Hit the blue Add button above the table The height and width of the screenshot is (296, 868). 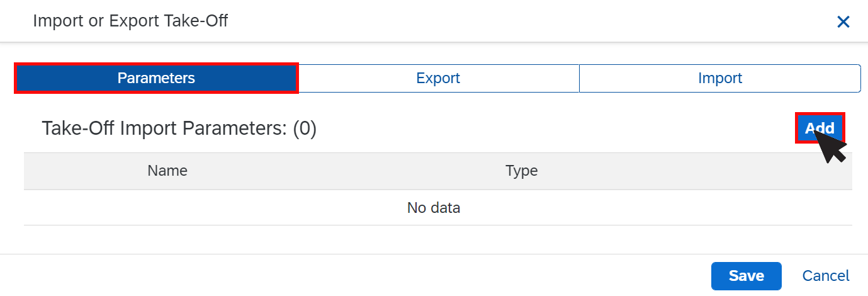(820, 128)
